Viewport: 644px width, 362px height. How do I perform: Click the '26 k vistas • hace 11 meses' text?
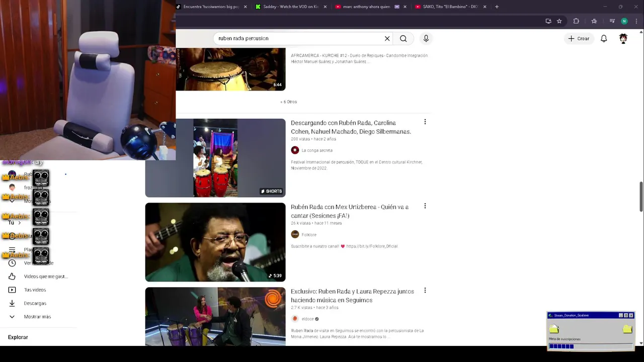(316, 223)
